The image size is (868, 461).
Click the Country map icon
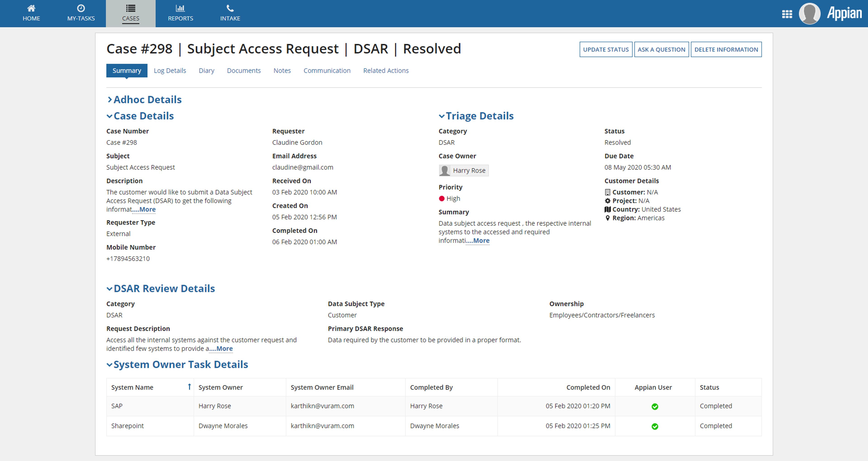pos(607,209)
